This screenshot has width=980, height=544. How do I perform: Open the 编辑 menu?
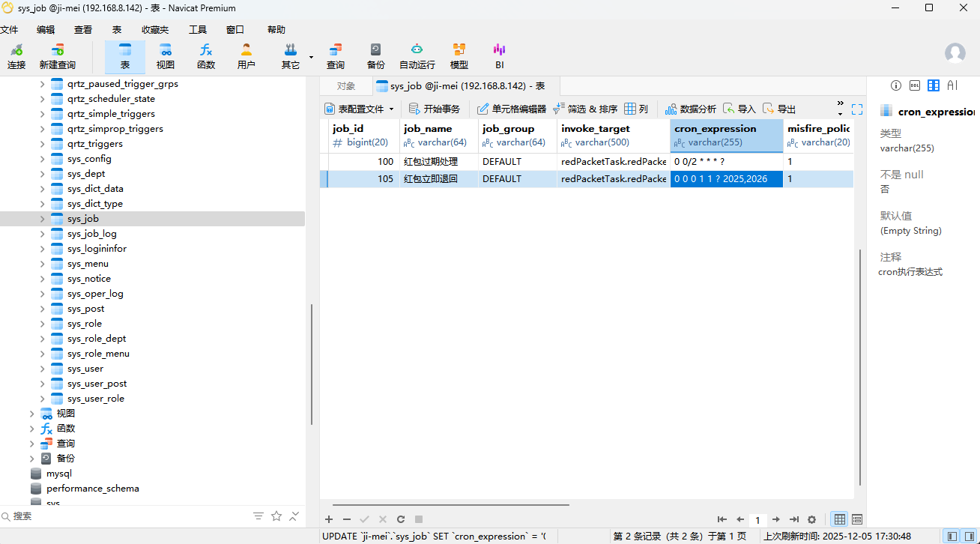click(46, 29)
